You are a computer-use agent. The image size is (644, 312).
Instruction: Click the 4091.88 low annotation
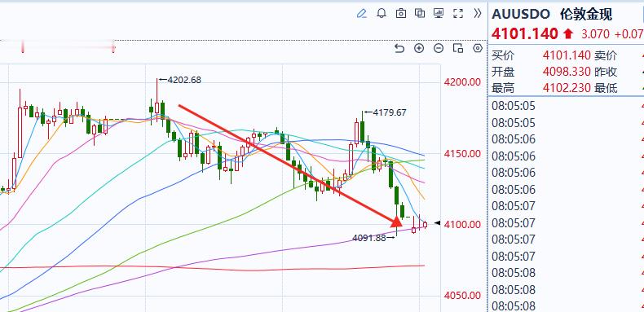[369, 238]
